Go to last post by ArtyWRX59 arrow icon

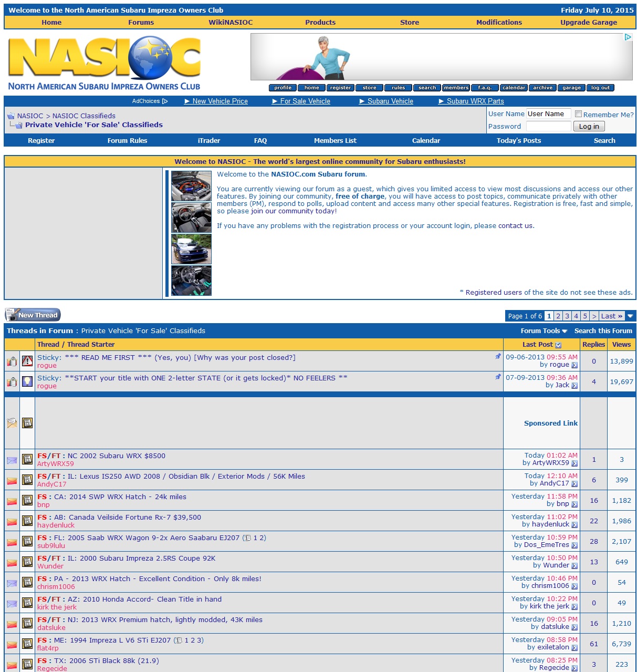point(575,463)
